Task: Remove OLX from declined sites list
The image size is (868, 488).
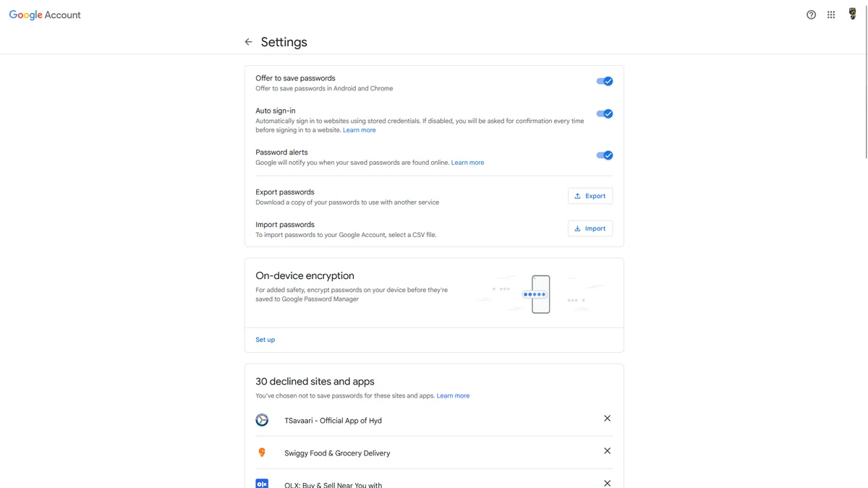Action: click(x=607, y=483)
